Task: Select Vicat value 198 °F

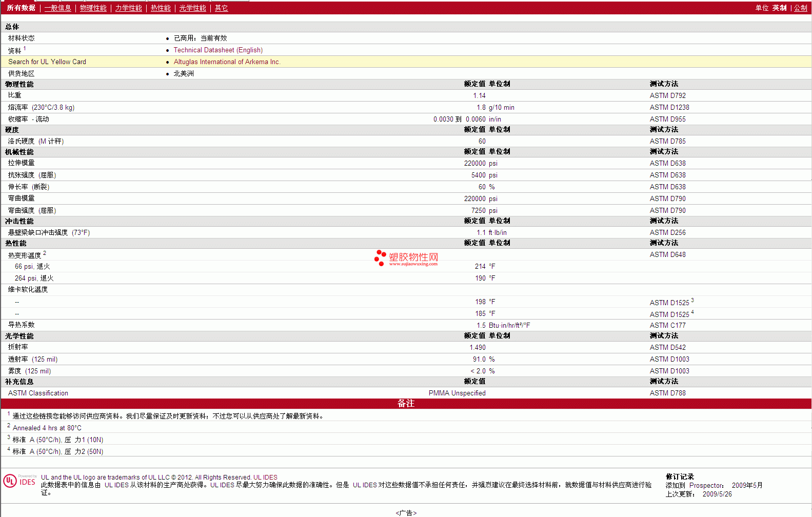Action: tap(485, 302)
